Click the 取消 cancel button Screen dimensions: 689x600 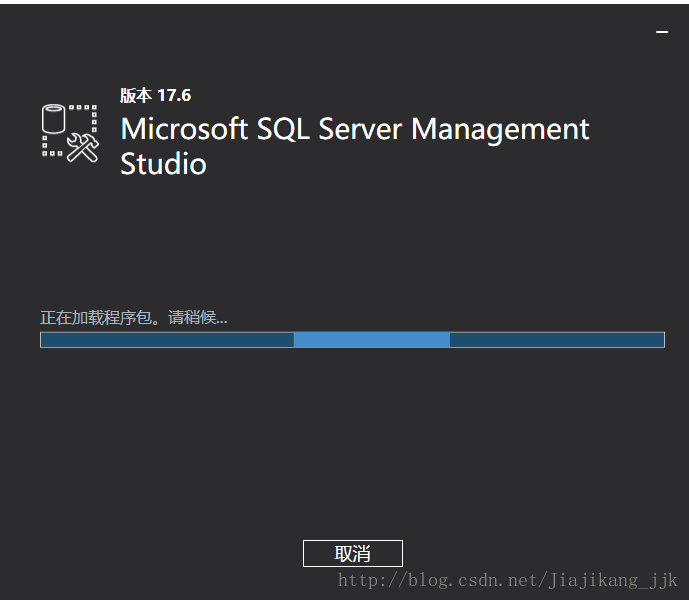click(353, 553)
